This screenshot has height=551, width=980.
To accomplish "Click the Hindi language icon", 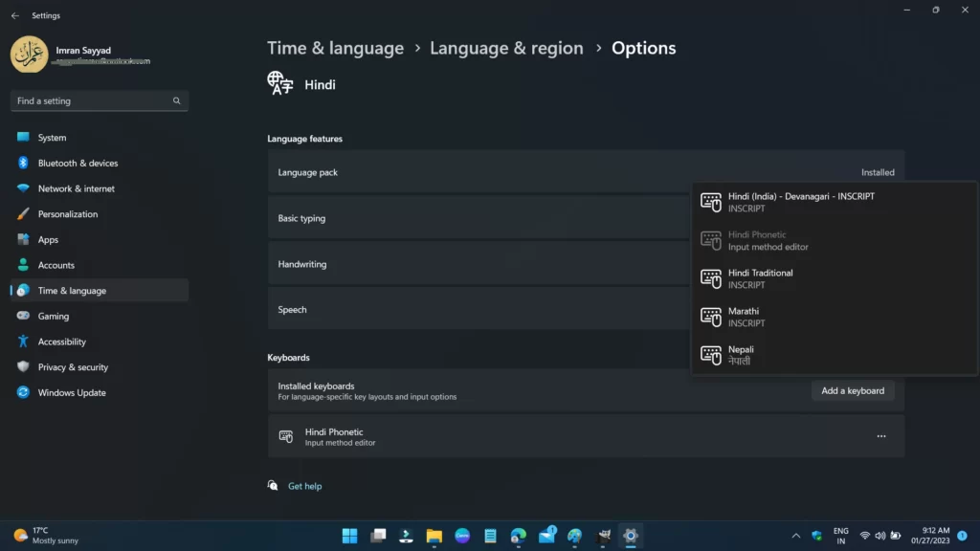I will tap(280, 84).
